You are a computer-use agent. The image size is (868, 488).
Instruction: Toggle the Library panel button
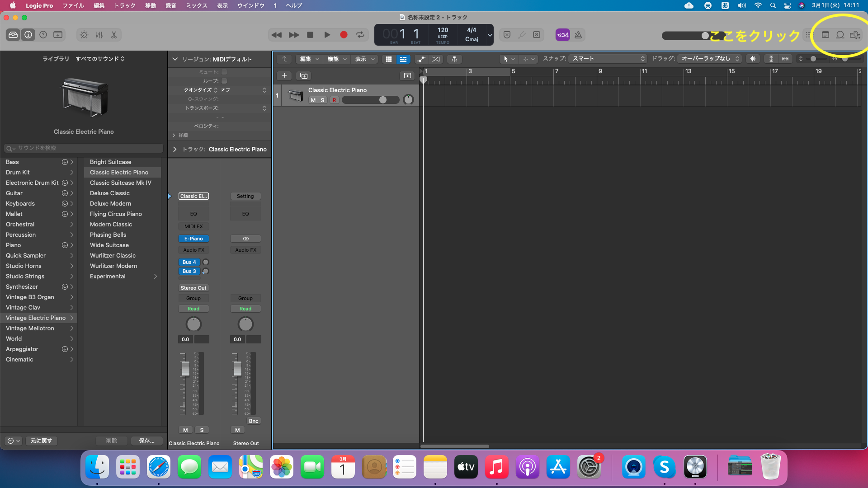pos(13,35)
